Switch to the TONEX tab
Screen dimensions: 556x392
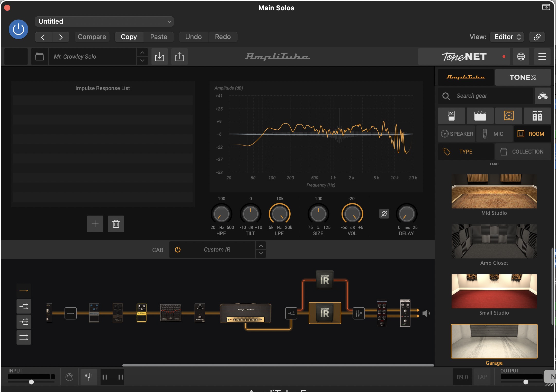point(523,77)
